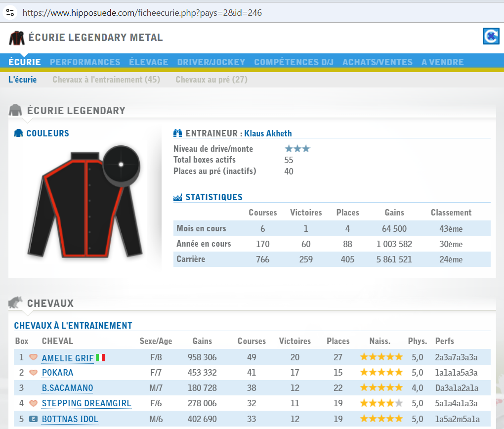Click the grey horse icon beside Chevaux
Image resolution: width=504 pixels, height=429 pixels.
click(15, 302)
